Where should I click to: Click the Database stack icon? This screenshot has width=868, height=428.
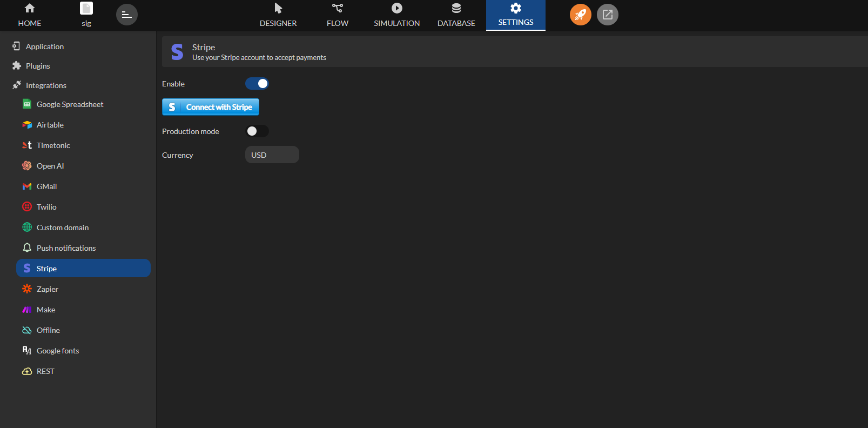click(456, 8)
